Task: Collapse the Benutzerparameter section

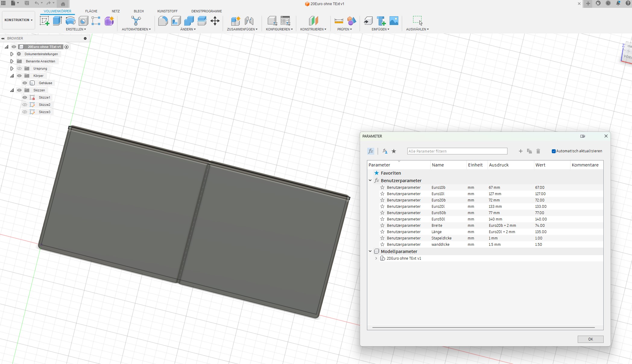Action: 370,180
